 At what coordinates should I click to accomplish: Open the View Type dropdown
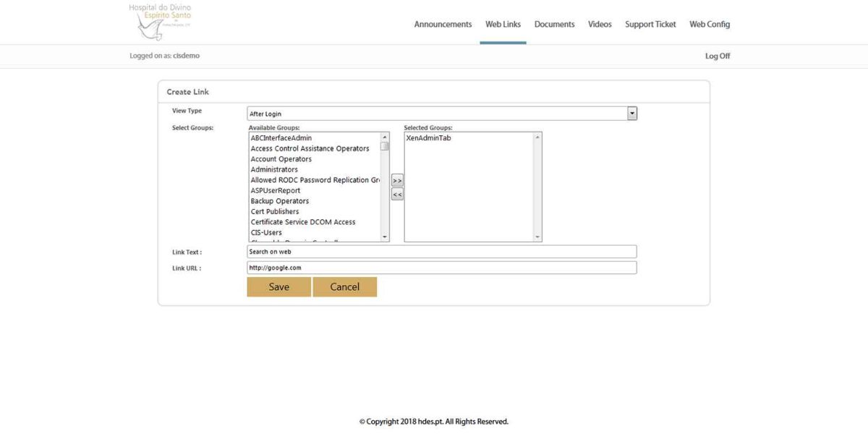pos(631,113)
